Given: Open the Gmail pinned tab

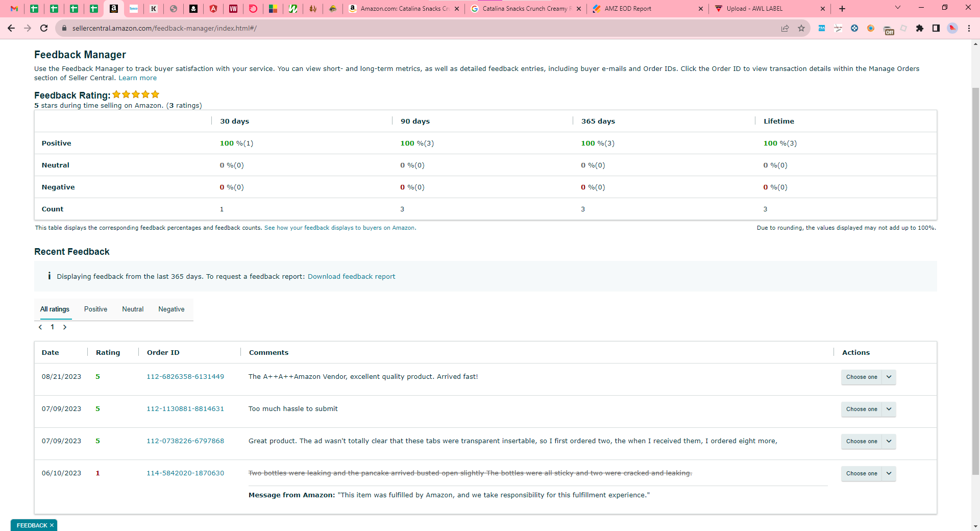Looking at the screenshot, I should tap(14, 9).
